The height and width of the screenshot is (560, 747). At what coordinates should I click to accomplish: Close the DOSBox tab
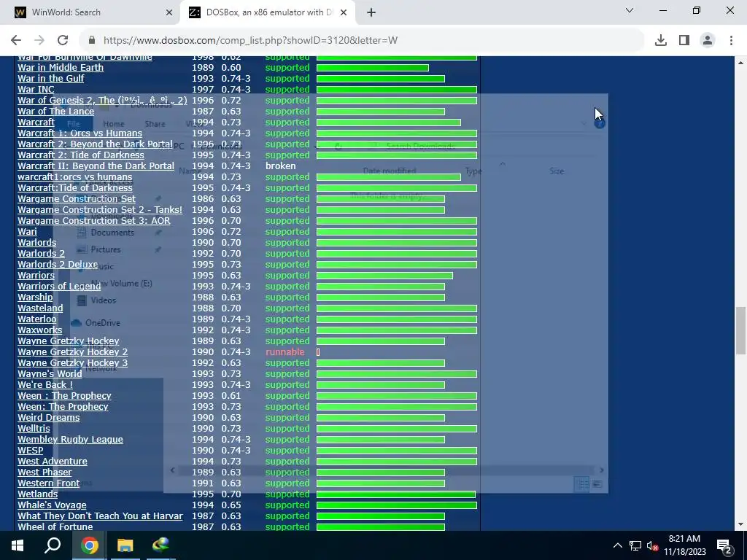(x=344, y=13)
